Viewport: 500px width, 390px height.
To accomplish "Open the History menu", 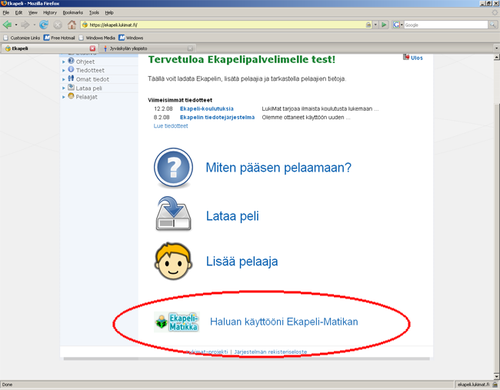I will click(x=50, y=13).
